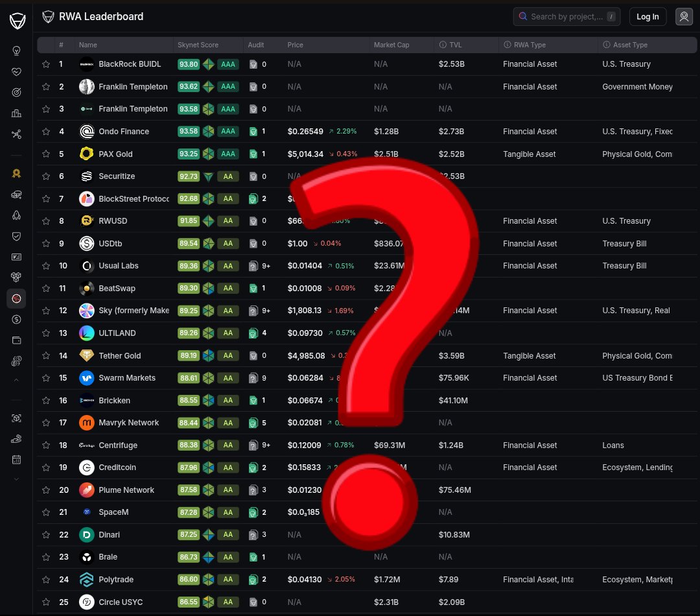This screenshot has width=700, height=616.
Task: Open the lightbulb icon in sidebar
Action: [x=16, y=51]
